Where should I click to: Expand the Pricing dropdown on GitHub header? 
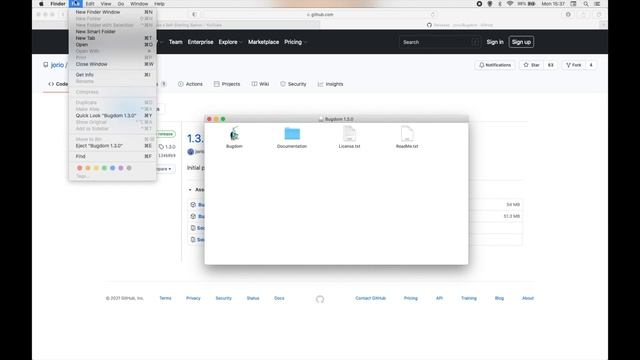[x=295, y=42]
